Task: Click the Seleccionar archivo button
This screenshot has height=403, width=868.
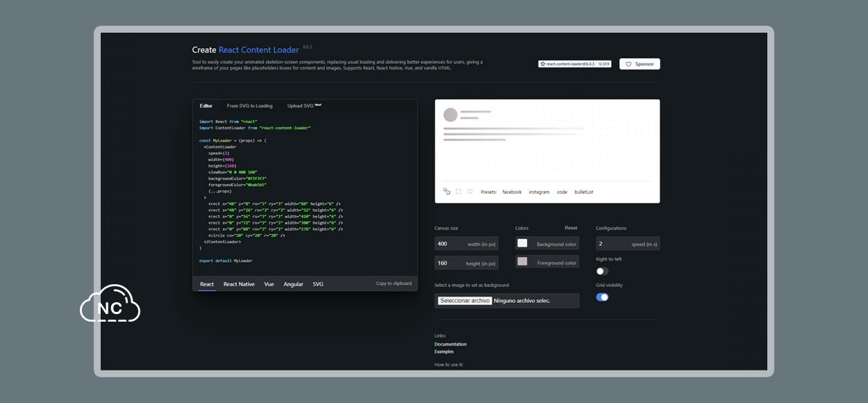Action: pyautogui.click(x=465, y=301)
